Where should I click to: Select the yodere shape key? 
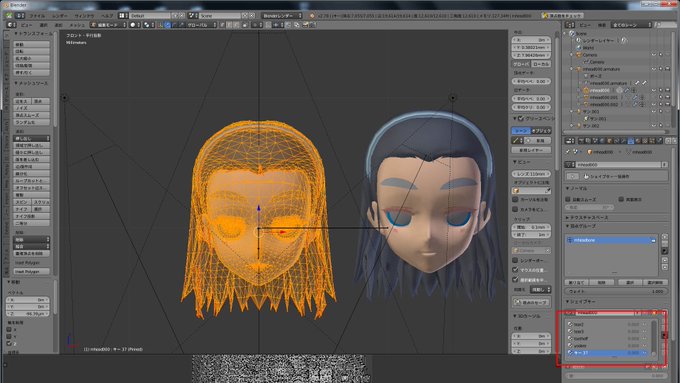pyautogui.click(x=608, y=346)
